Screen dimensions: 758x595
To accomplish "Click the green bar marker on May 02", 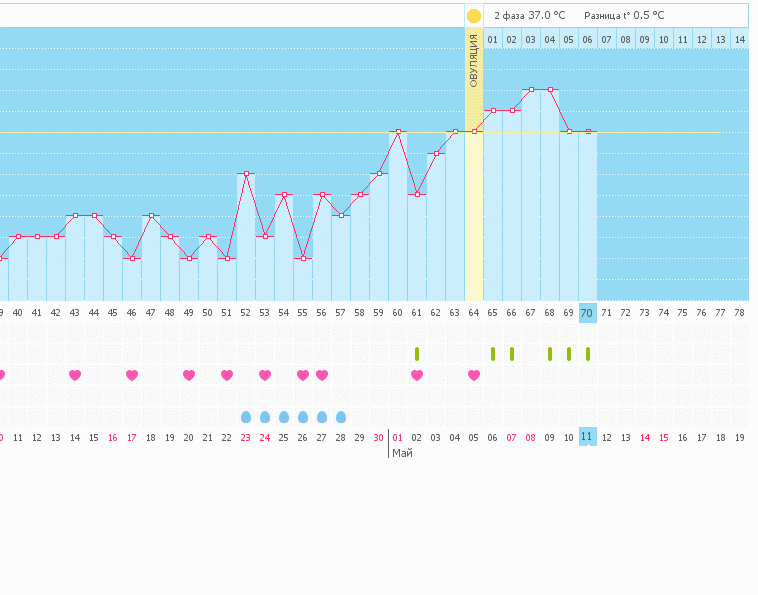I will (x=417, y=353).
